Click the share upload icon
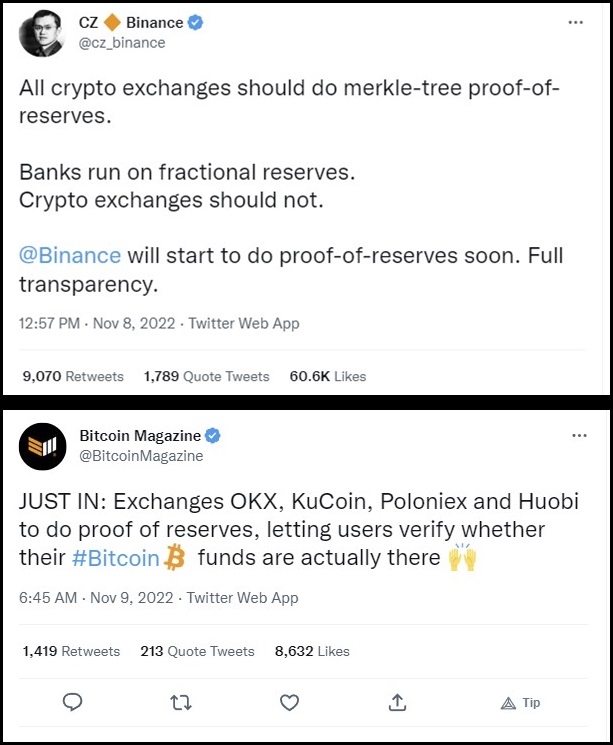 pyautogui.click(x=397, y=702)
